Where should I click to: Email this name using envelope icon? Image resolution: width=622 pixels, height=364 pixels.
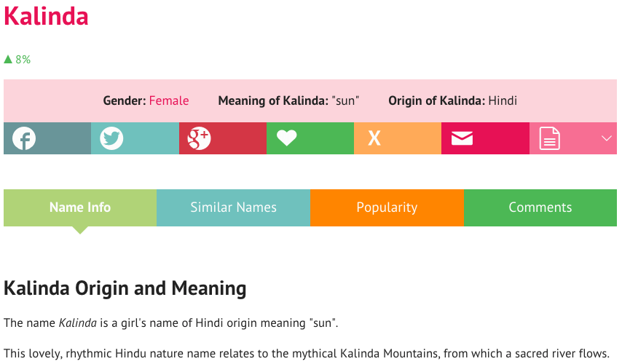coord(485,138)
